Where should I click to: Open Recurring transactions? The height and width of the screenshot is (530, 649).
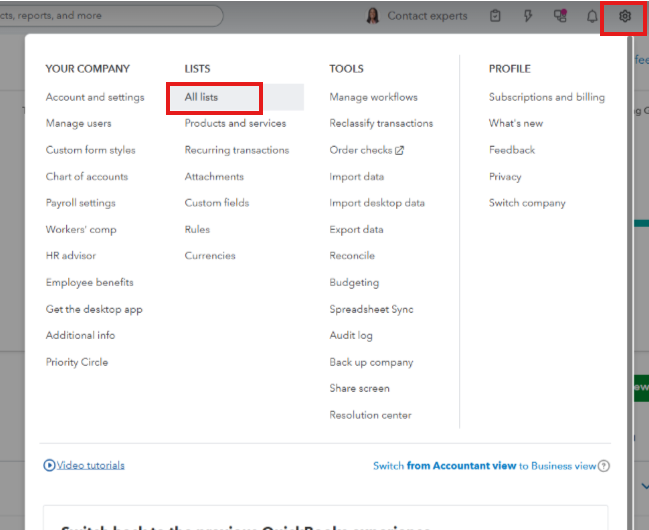point(237,150)
